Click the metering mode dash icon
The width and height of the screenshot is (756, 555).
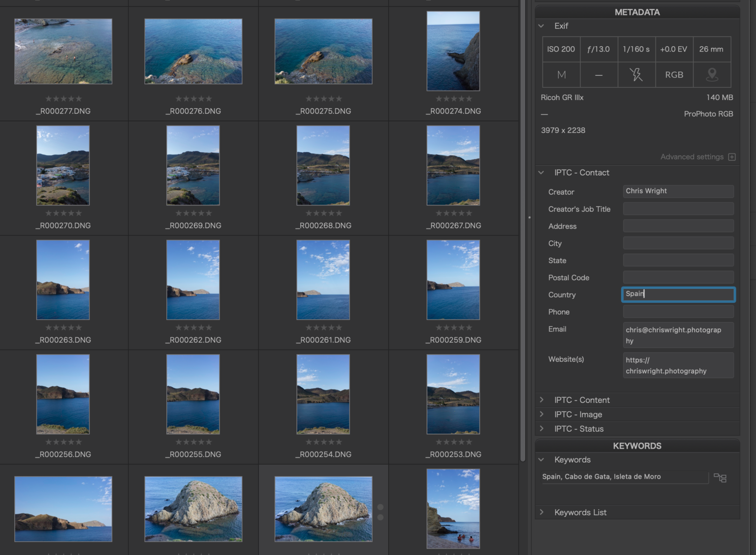coord(599,75)
